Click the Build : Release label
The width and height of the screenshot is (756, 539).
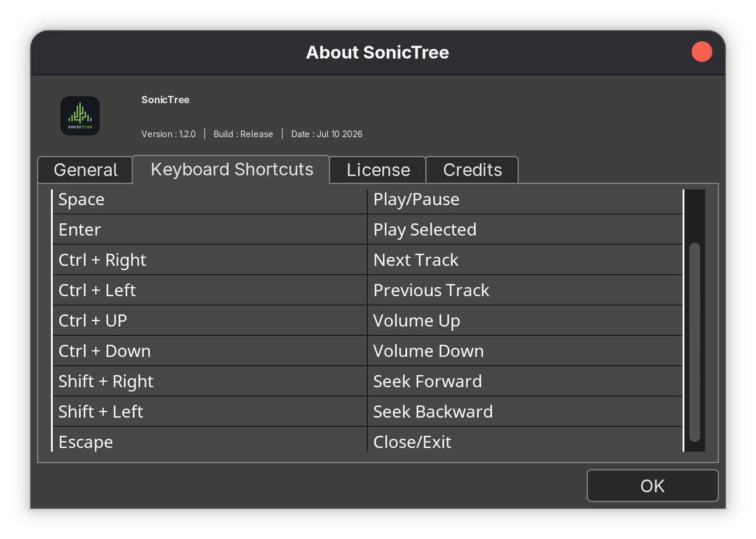point(243,134)
